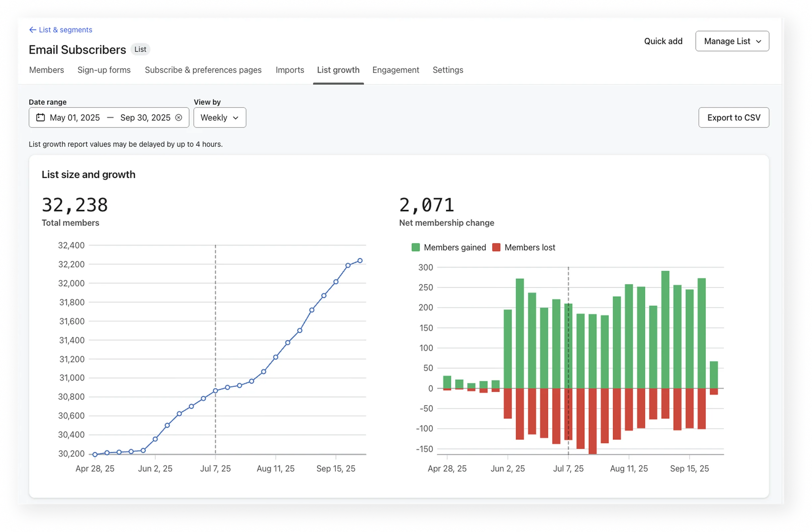Click the Weekly dropdown chevron
This screenshot has width=812, height=532.
click(x=236, y=118)
